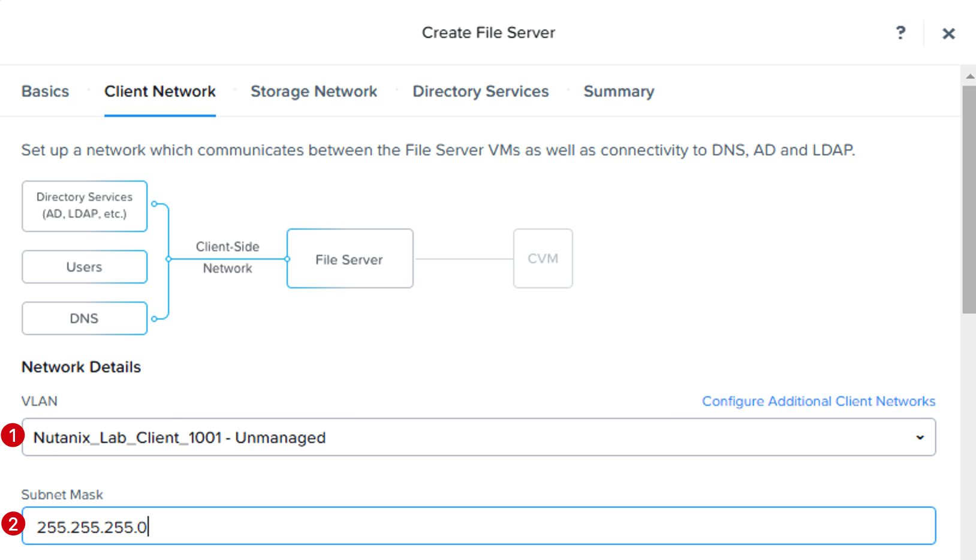The width and height of the screenshot is (976, 560).
Task: Open the Directory Services tab
Action: pyautogui.click(x=481, y=91)
